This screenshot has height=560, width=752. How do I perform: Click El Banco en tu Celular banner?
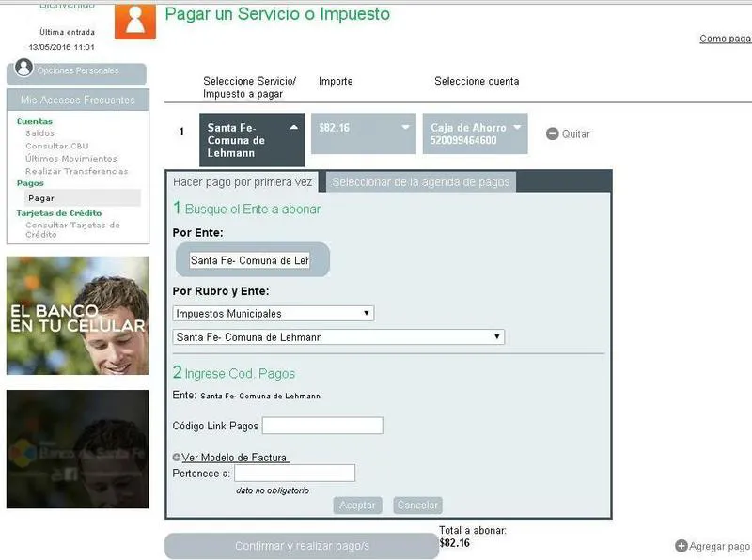[x=77, y=316]
